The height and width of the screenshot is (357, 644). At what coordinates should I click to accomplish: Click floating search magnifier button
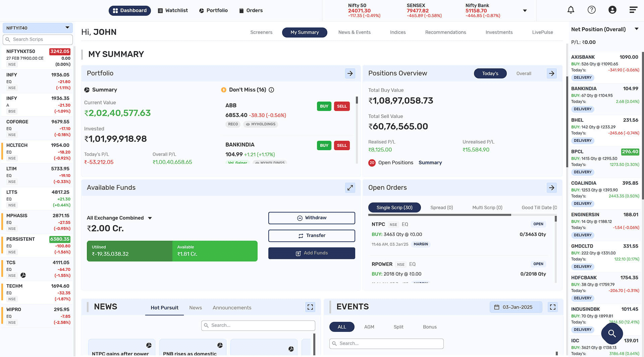coord(612,333)
